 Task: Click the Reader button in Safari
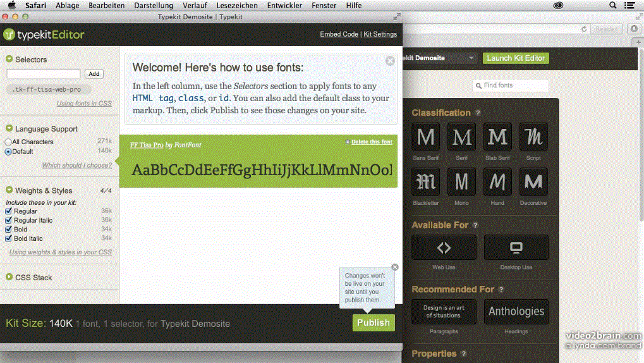point(606,29)
